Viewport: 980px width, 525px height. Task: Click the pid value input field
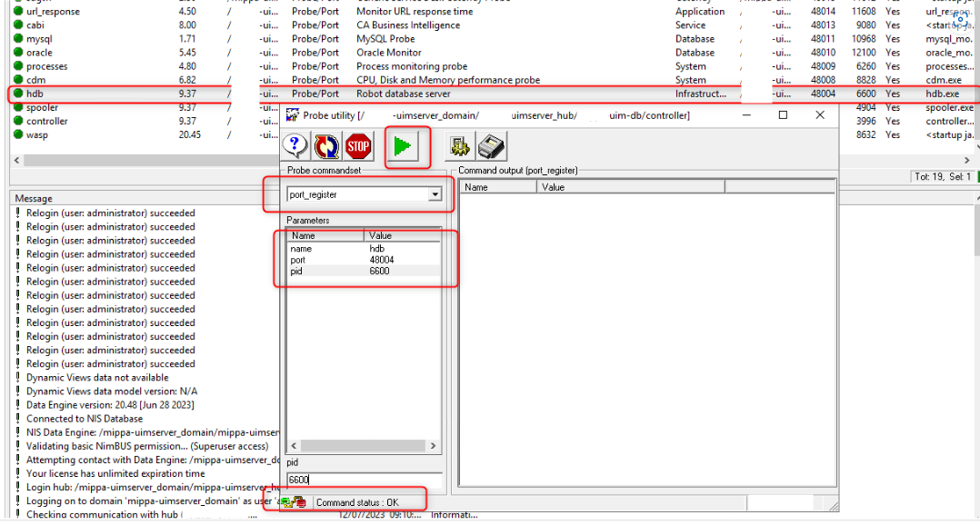365,480
